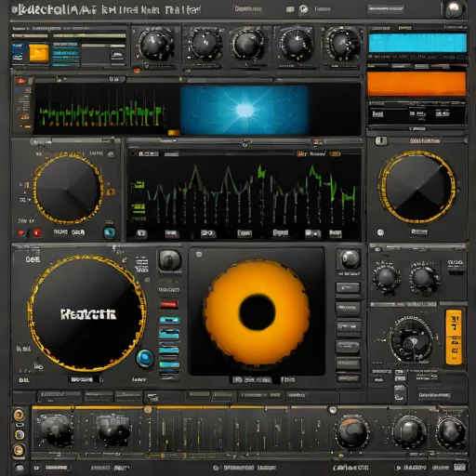
Task: Click the tiny round icon below the right jog wheel
Action: pyautogui.click(x=380, y=232)
